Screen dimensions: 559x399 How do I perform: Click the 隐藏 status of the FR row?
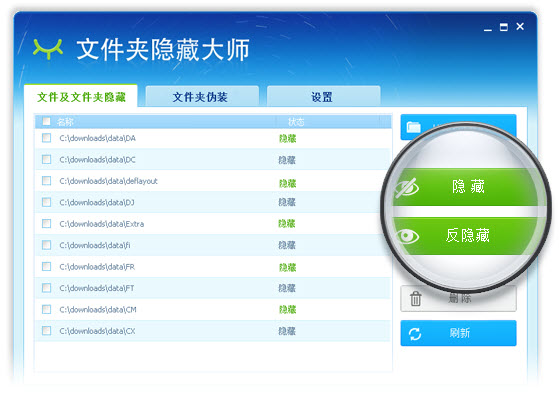click(287, 267)
